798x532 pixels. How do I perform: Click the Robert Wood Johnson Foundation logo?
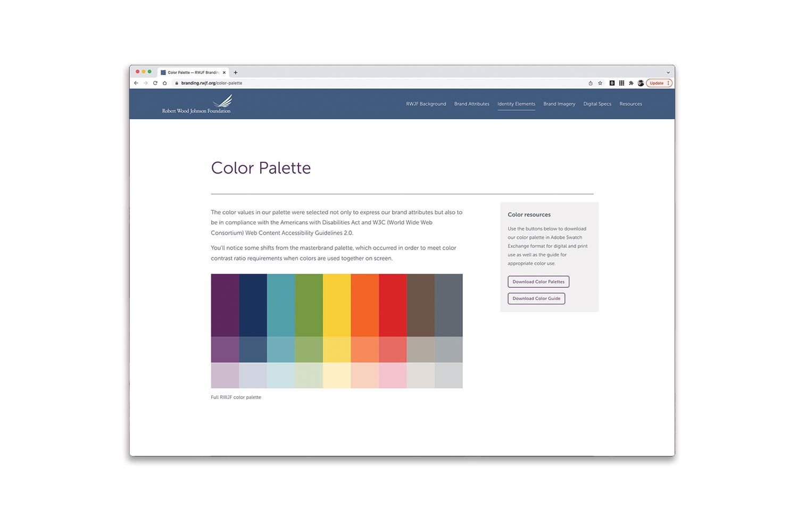tap(196, 104)
